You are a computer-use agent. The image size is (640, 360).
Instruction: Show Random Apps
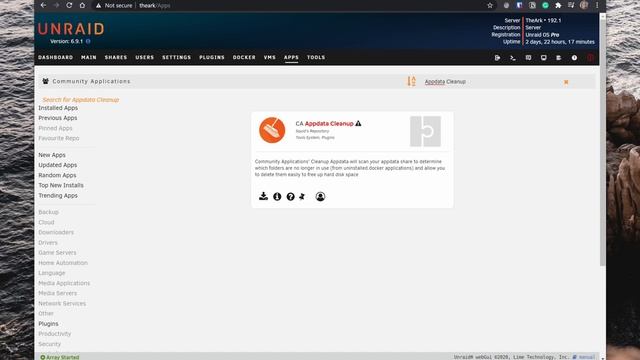pyautogui.click(x=57, y=175)
